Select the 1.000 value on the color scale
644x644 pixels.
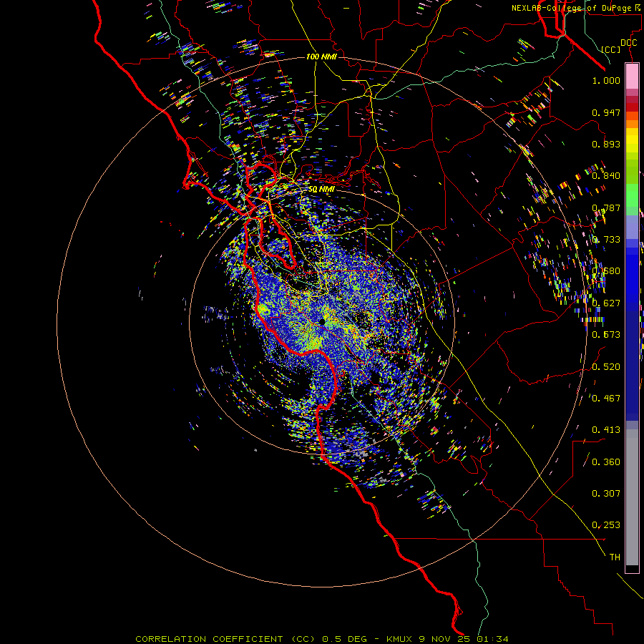click(606, 80)
